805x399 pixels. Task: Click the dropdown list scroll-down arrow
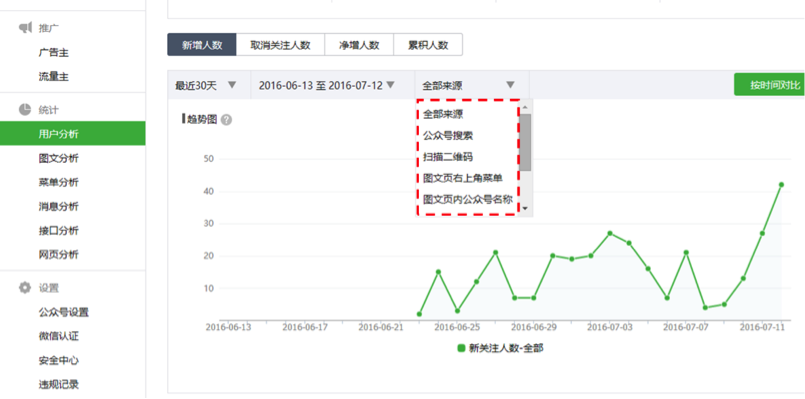tap(525, 209)
